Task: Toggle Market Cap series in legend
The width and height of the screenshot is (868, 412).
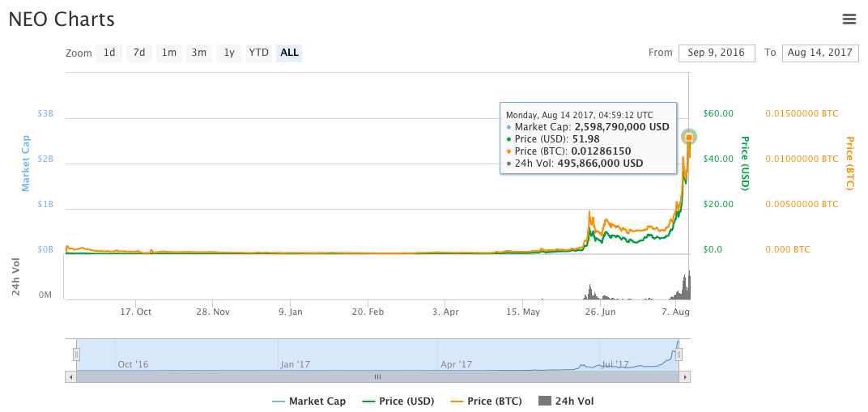Action: (308, 401)
